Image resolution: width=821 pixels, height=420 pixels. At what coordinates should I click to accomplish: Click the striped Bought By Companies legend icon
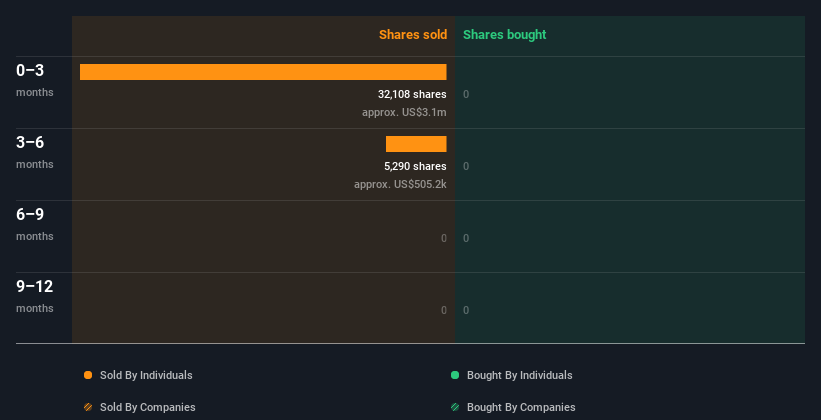(x=455, y=407)
